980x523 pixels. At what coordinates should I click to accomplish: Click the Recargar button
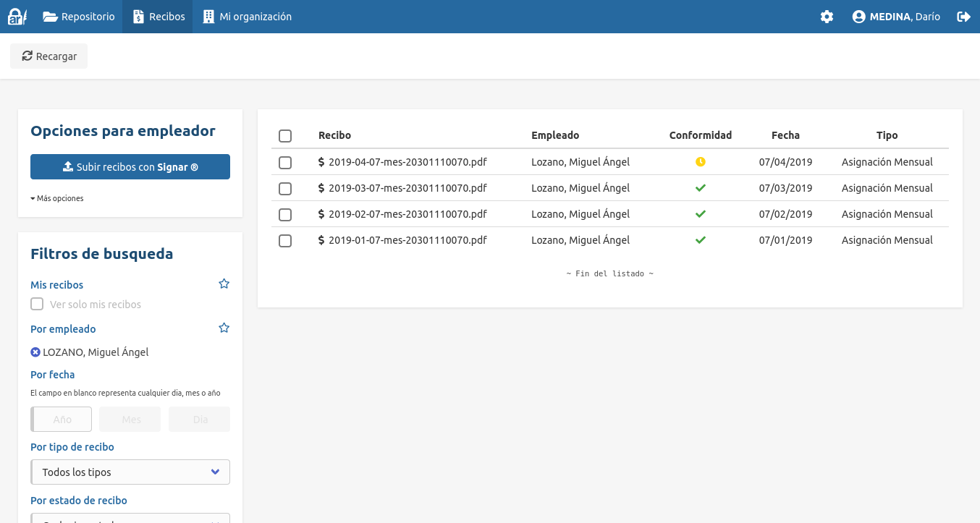(49, 56)
